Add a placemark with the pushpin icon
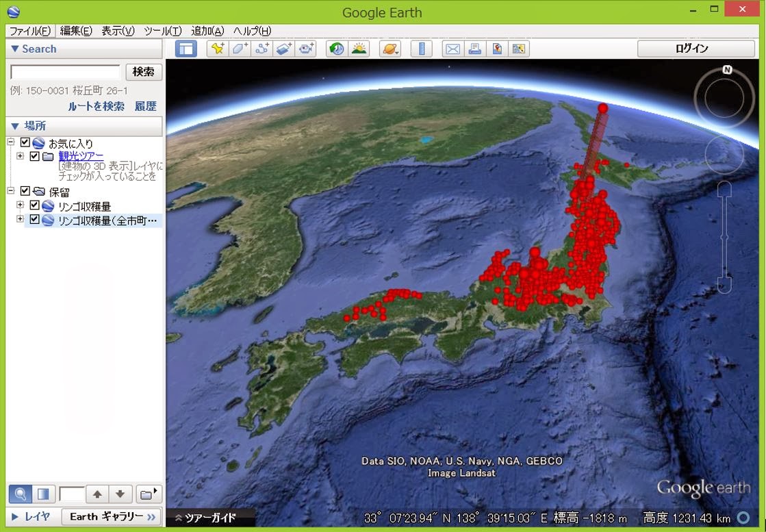Screen dimensions: 766x532 tap(218, 49)
